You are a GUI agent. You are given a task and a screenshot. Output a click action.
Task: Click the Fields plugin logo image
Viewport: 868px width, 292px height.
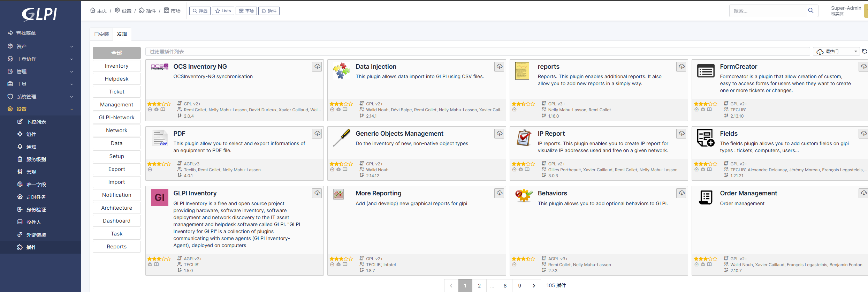[x=706, y=138]
